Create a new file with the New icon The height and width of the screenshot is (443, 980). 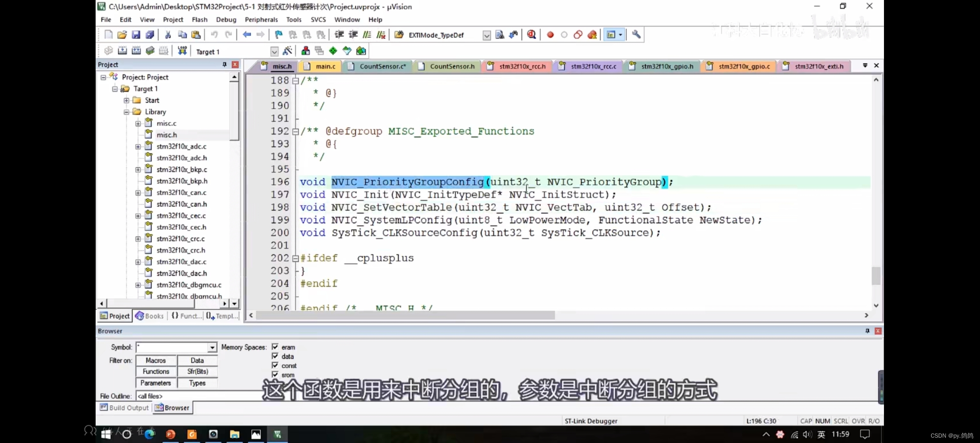click(108, 35)
